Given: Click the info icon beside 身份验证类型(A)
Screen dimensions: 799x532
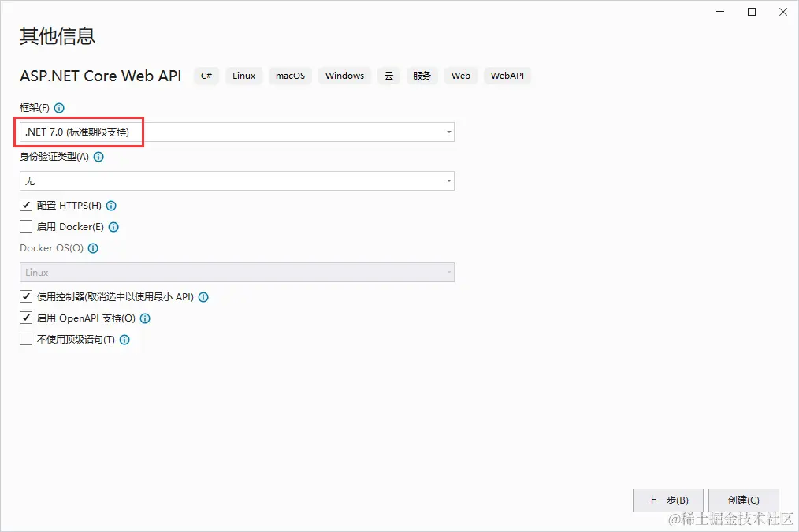Looking at the screenshot, I should pyautogui.click(x=98, y=157).
